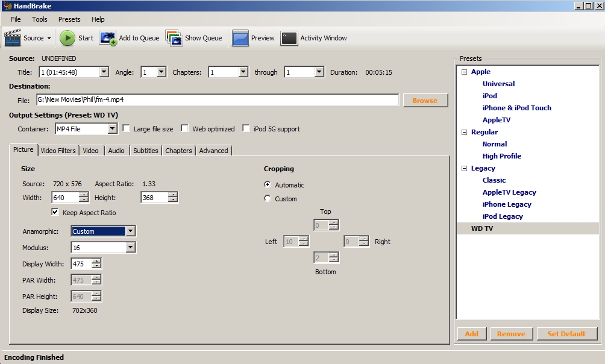
Task: Collapse the Legacy presets group
Action: [x=465, y=168]
